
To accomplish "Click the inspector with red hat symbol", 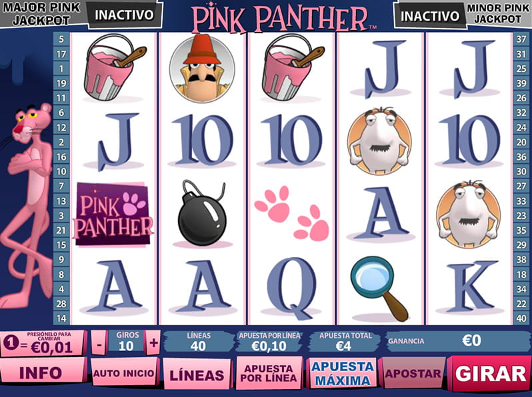I will (x=202, y=69).
